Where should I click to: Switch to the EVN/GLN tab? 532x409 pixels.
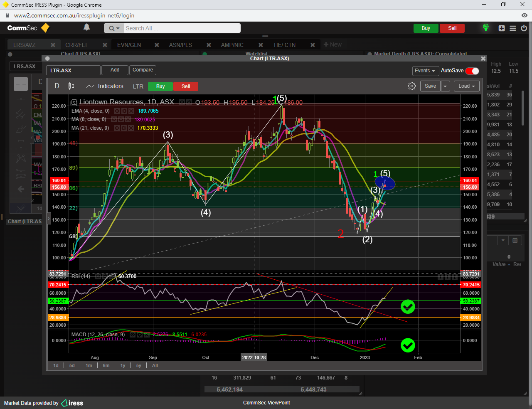[129, 45]
